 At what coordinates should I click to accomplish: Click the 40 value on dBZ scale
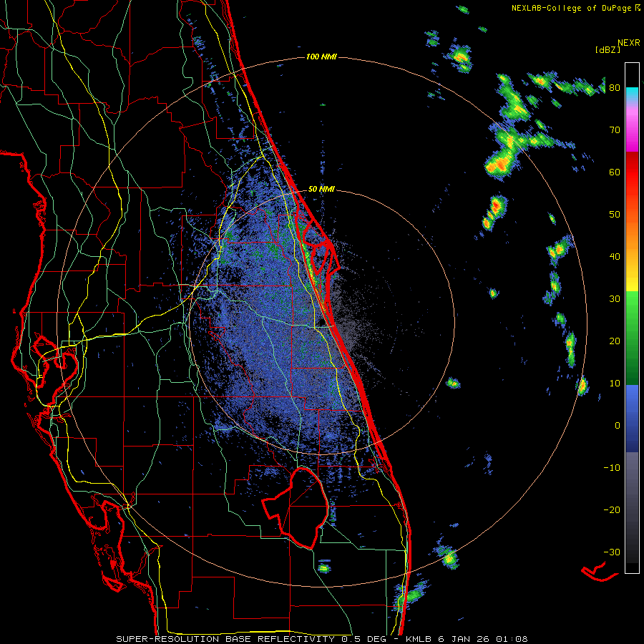click(615, 257)
